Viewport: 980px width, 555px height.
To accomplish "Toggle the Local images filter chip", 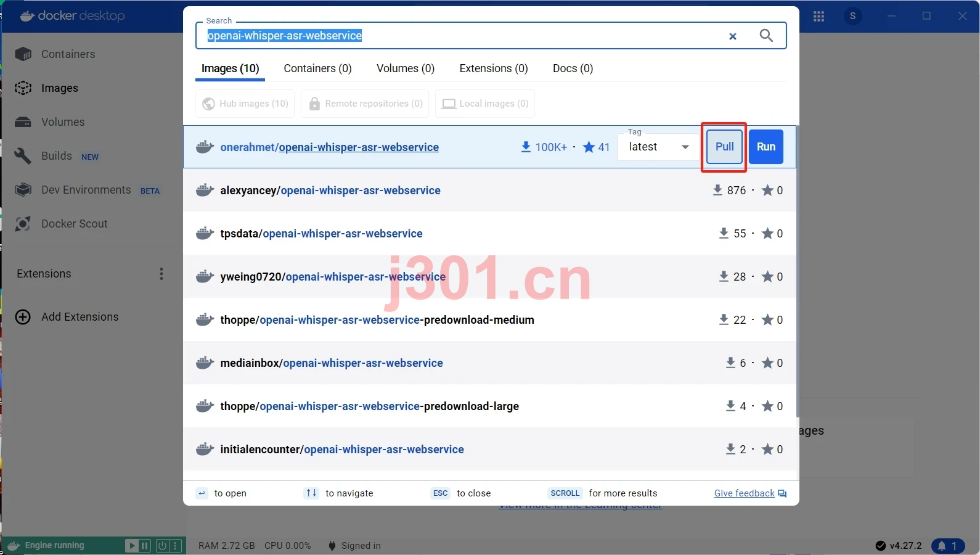I will [x=485, y=104].
